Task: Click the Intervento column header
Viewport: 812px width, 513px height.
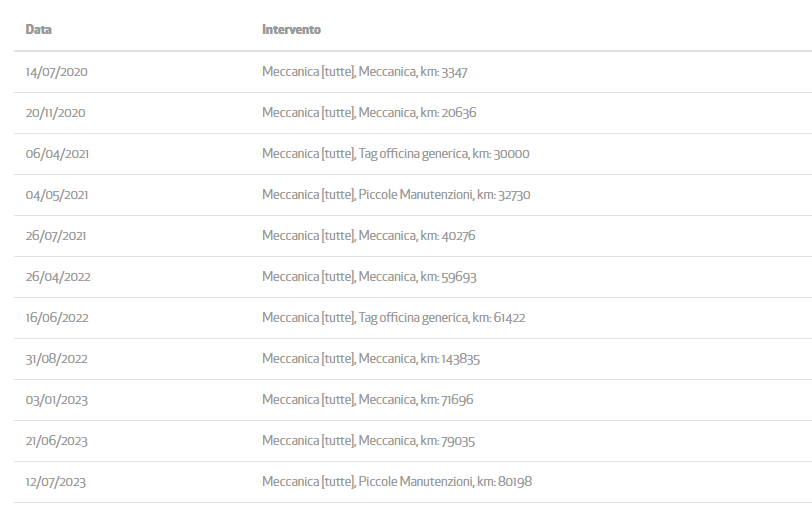Action: tap(291, 30)
